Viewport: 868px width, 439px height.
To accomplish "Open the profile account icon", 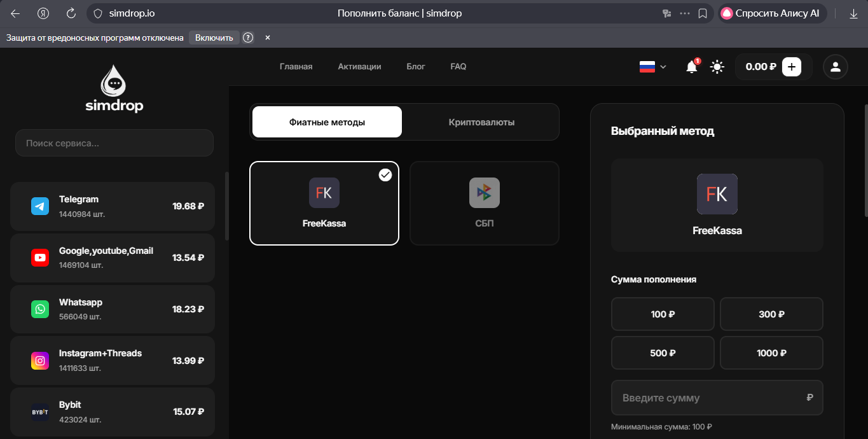I will 835,67.
